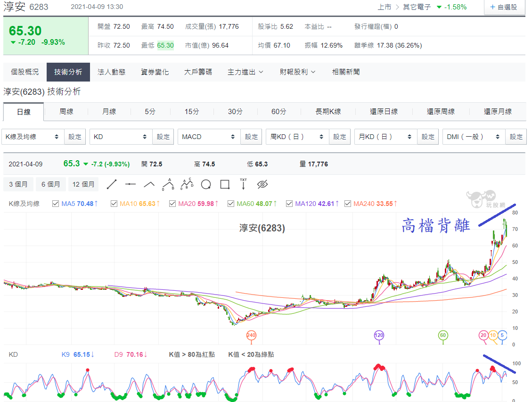
Task: Select the rectangle drawing tool
Action: tap(225, 185)
